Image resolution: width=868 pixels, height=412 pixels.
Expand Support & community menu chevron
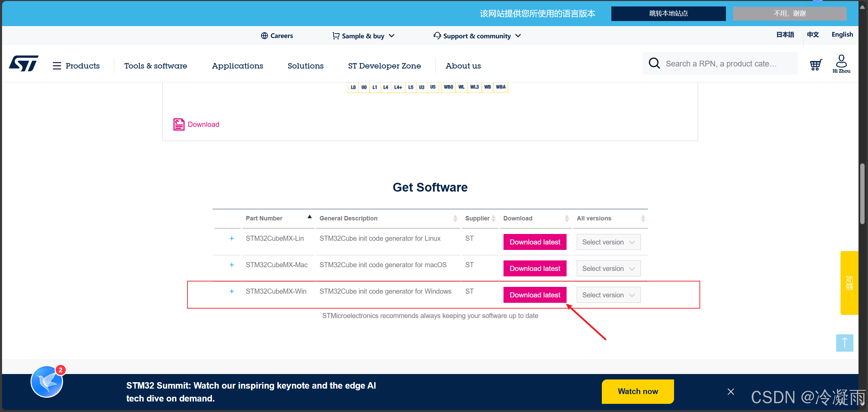(518, 36)
